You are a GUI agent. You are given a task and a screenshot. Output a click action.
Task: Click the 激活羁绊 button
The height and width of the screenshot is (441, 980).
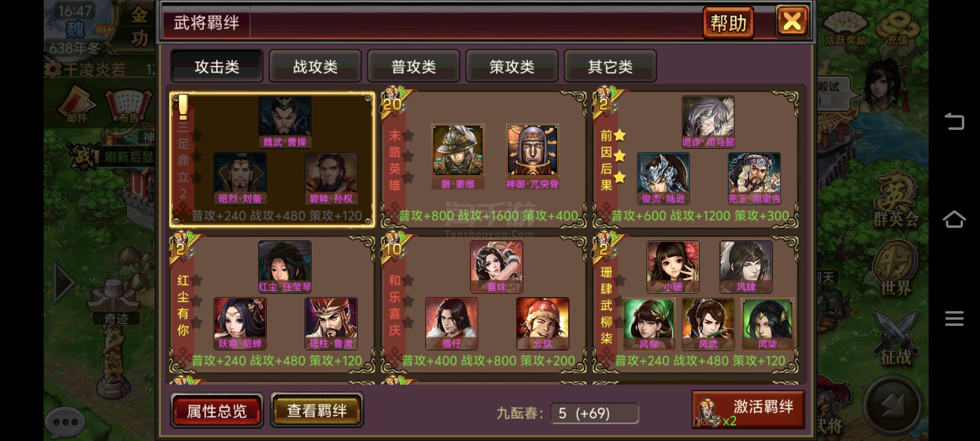748,410
